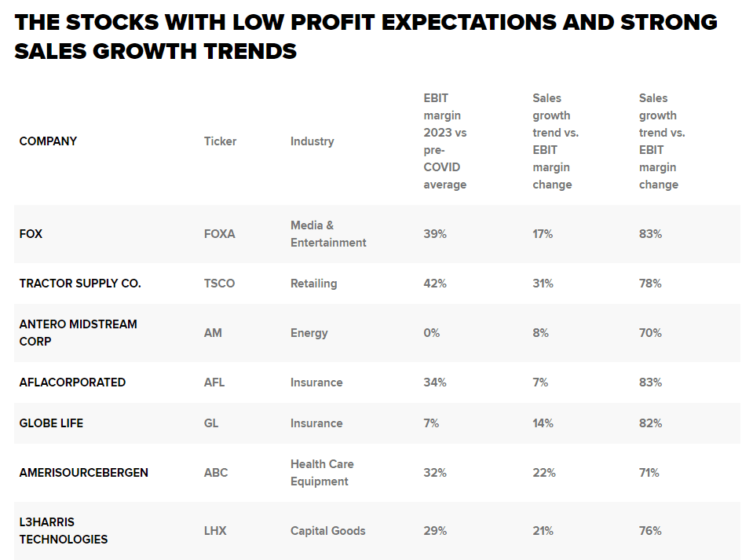
Task: Click the AFL ticker symbol
Action: (214, 382)
